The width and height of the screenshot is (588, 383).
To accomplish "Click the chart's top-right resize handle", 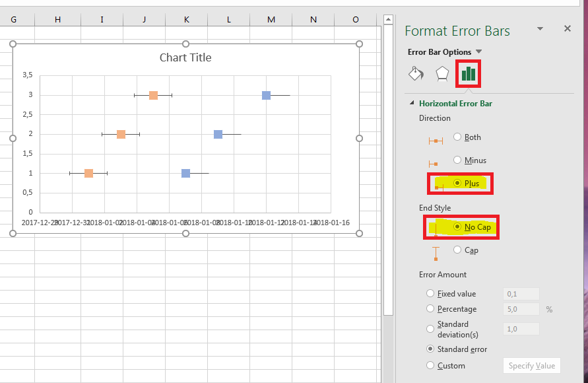I will tap(359, 44).
